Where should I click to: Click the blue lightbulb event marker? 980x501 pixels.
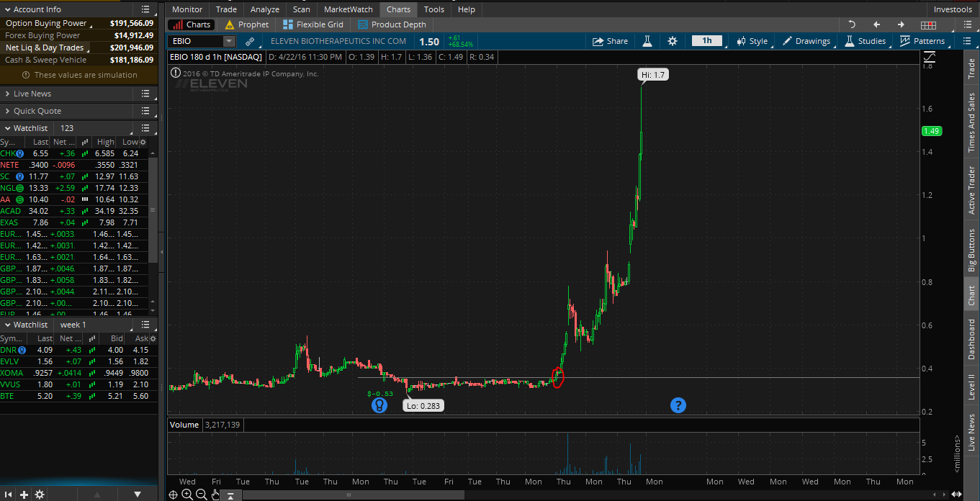(x=379, y=405)
